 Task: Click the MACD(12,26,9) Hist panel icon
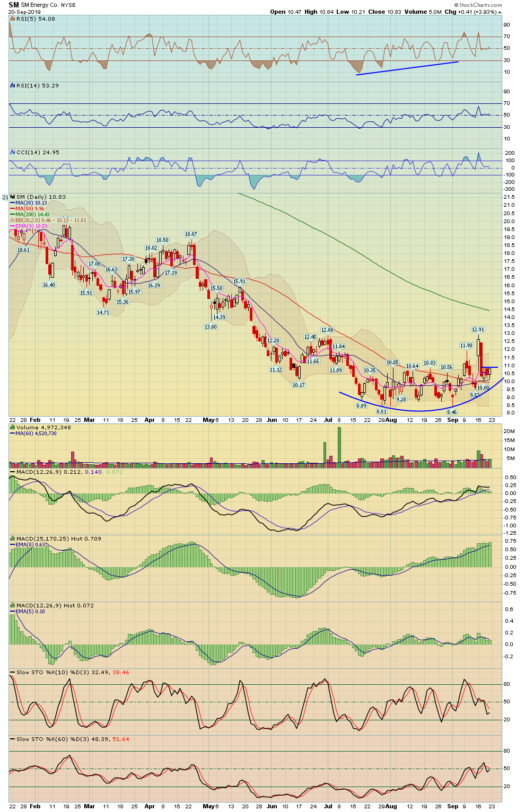(12, 605)
